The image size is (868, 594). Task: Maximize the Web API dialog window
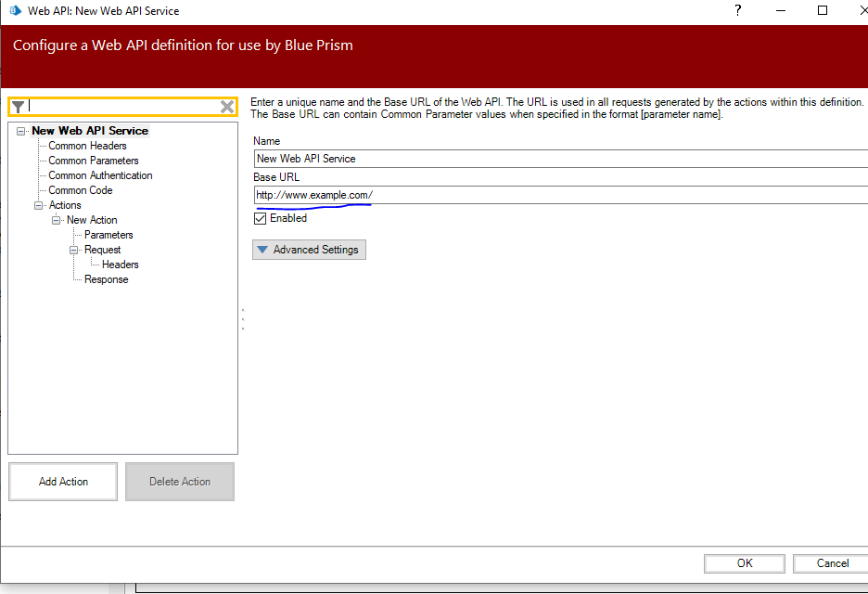click(x=823, y=10)
